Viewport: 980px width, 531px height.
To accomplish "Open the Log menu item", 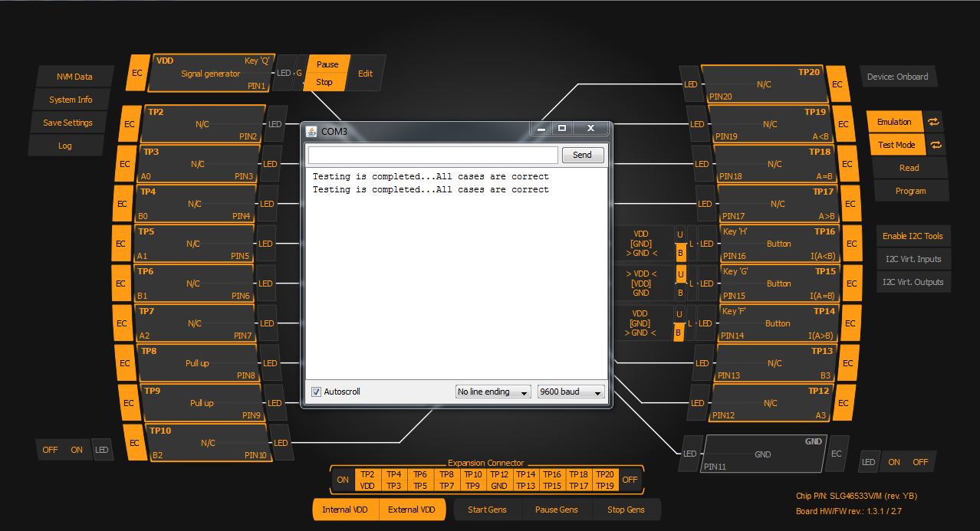I will click(x=65, y=146).
